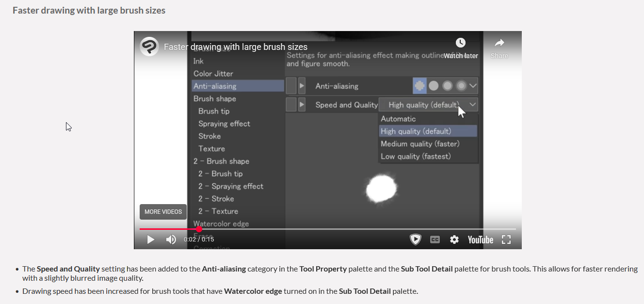This screenshot has width=644, height=304.
Task: Toggle closed captions CC button
Action: pos(435,240)
